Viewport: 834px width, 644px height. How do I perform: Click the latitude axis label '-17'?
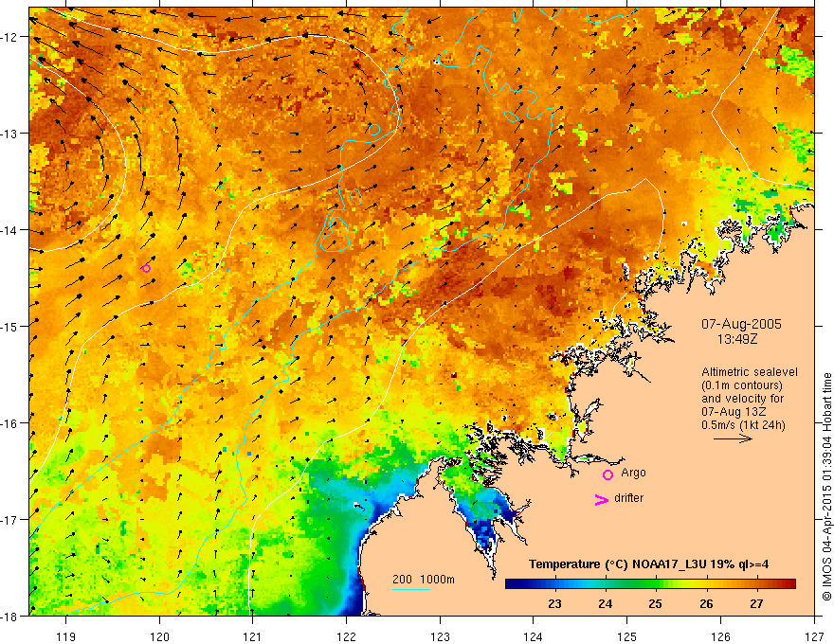[x=10, y=519]
